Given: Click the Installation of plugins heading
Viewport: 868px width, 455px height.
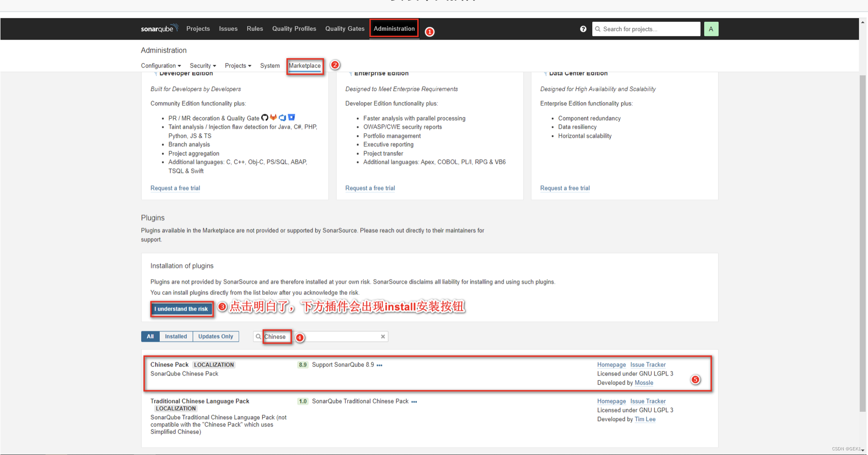Looking at the screenshot, I should coord(182,266).
